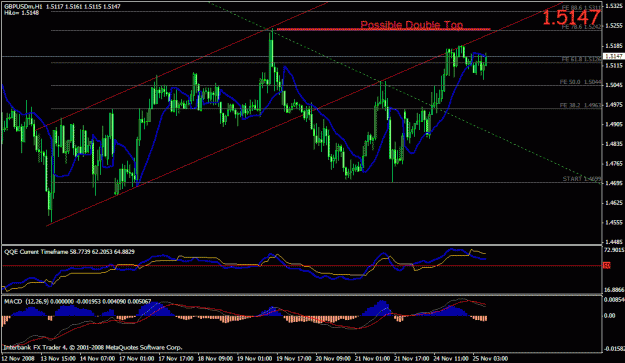Click the '19 Nov 01:00' time axis label
625x363 pixels.
(255, 358)
